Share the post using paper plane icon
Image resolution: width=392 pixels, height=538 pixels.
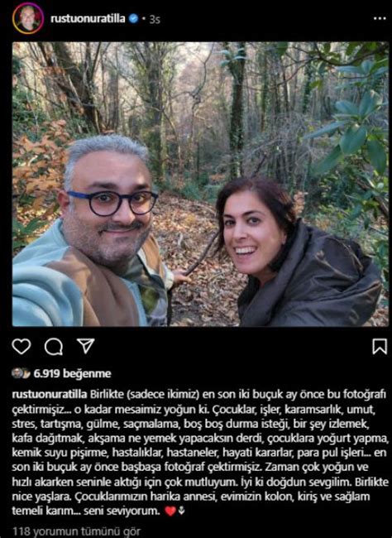tap(85, 346)
